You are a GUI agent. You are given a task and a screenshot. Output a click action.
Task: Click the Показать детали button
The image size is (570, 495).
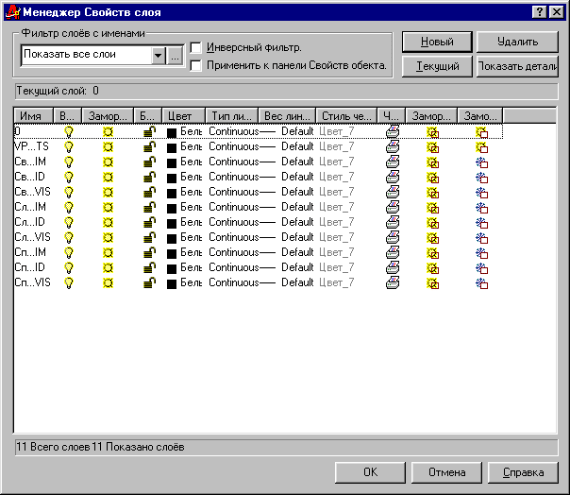(x=517, y=66)
